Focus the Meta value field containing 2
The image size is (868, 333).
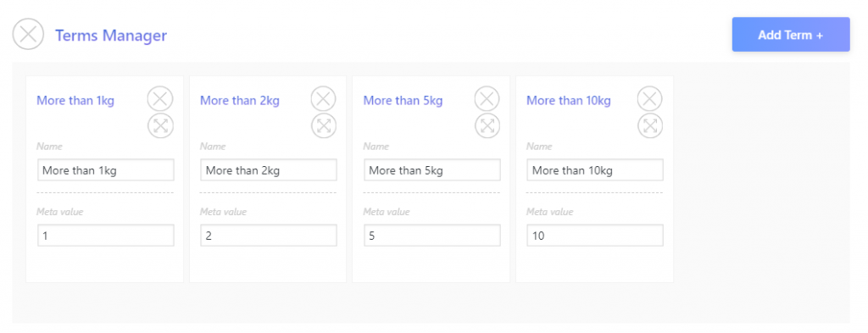tap(269, 236)
